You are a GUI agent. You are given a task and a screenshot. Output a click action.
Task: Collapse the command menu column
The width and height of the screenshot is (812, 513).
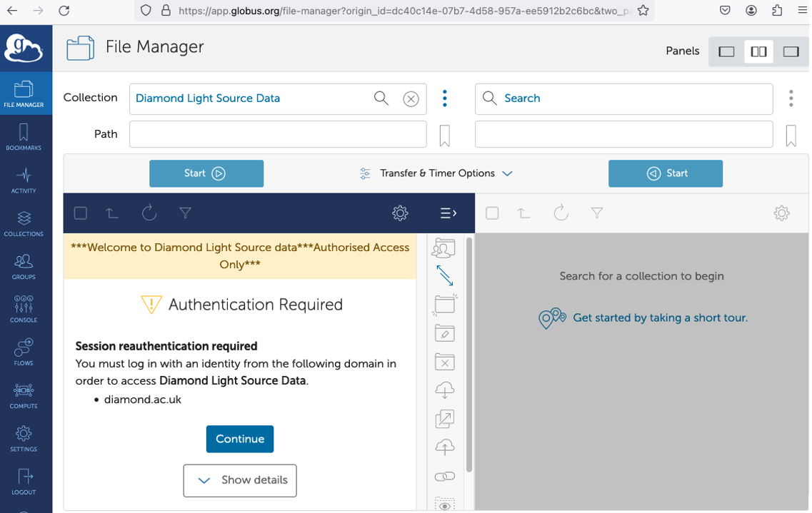[x=448, y=213]
